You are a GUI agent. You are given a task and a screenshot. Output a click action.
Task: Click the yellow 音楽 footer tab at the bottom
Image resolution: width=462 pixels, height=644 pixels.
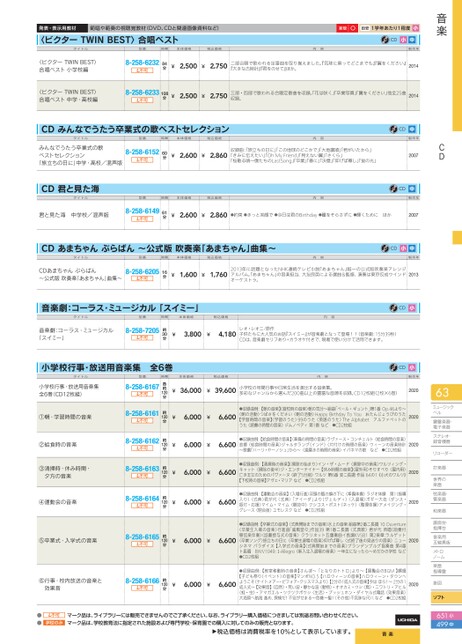pos(387,635)
